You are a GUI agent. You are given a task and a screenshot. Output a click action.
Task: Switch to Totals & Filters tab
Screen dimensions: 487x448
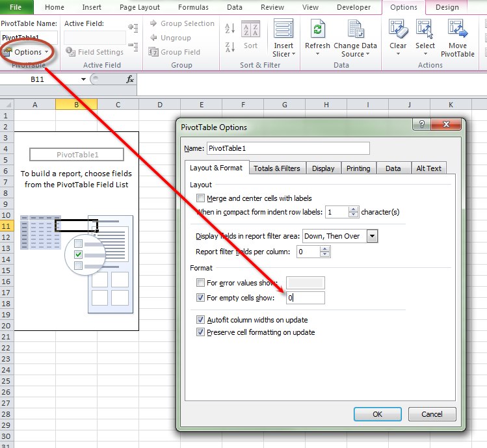coord(277,168)
